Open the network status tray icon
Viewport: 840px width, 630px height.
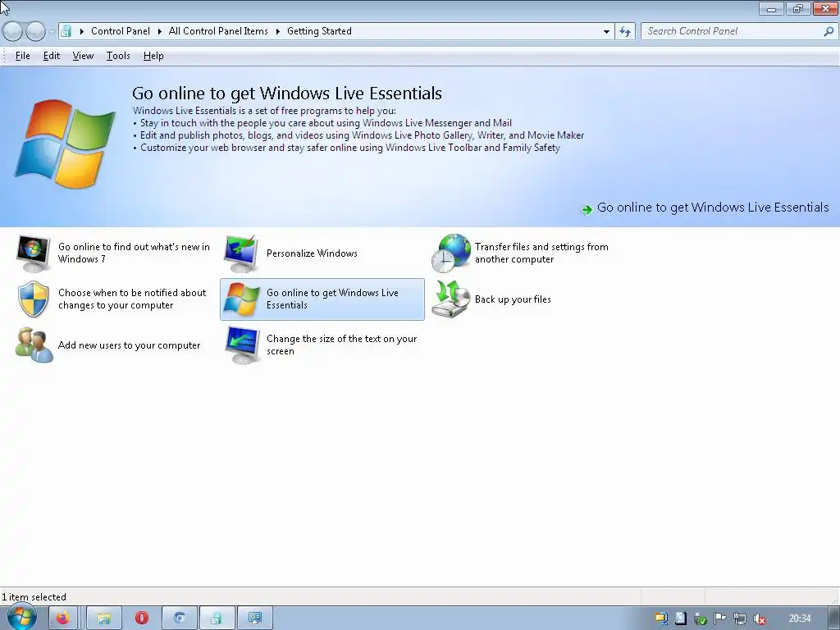point(740,619)
